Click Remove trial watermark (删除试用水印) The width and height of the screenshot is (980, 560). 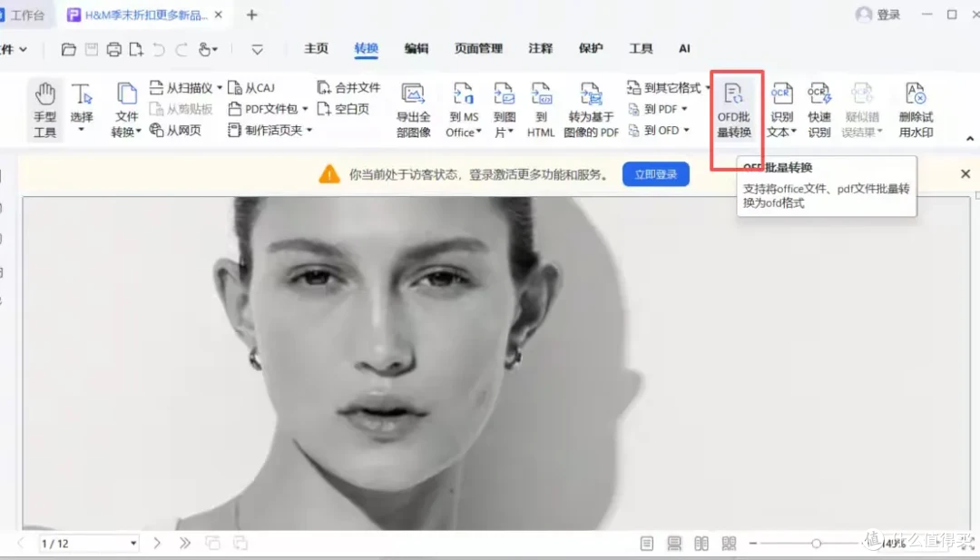916,110
